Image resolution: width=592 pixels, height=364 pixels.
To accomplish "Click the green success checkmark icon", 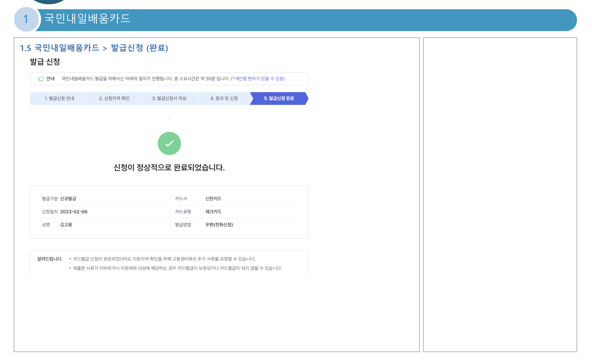I will [x=169, y=143].
